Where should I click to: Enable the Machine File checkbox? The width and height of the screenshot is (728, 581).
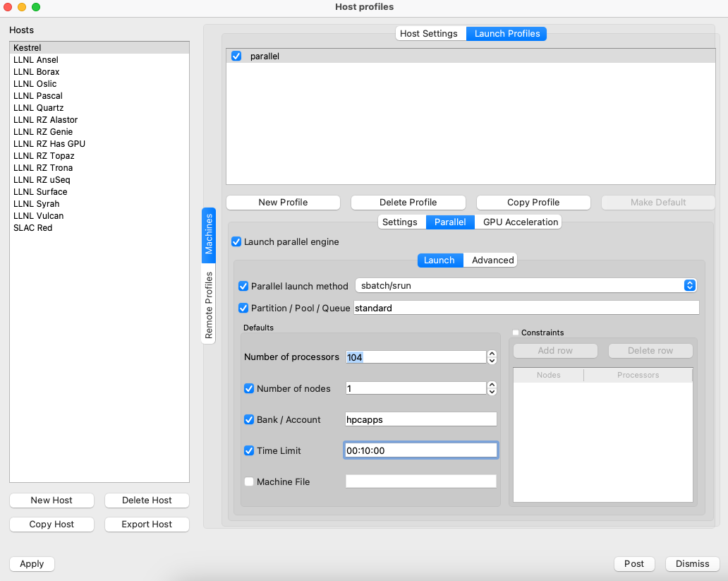[249, 481]
